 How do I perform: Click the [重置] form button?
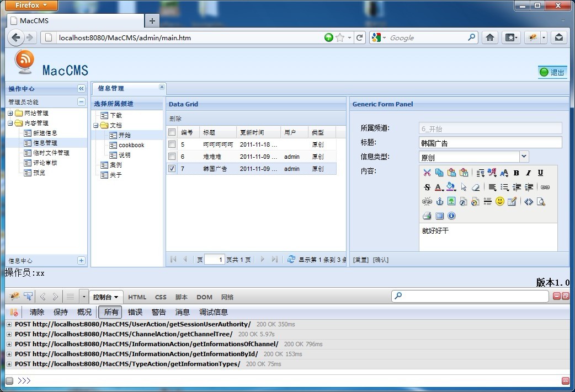click(x=360, y=260)
